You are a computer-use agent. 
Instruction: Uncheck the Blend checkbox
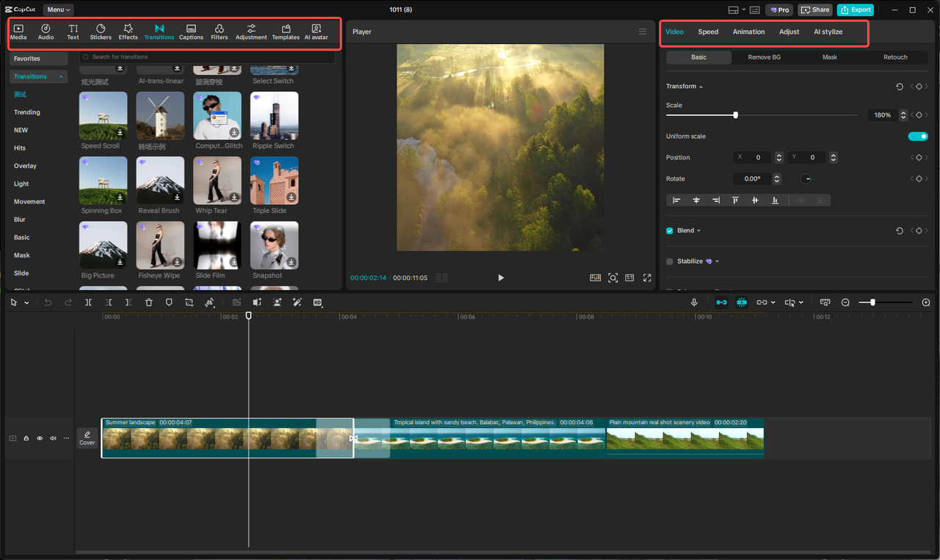pos(668,230)
